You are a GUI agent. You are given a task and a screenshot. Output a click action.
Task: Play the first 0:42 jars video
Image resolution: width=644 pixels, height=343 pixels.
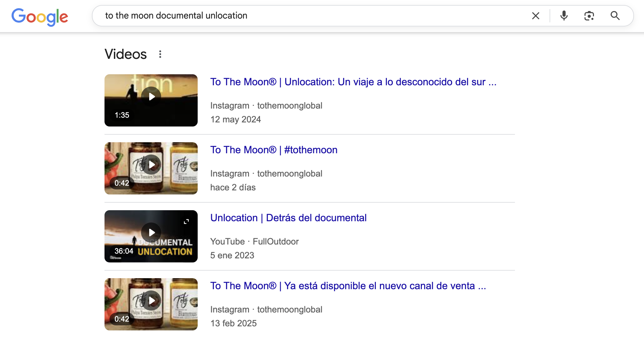[x=151, y=165]
